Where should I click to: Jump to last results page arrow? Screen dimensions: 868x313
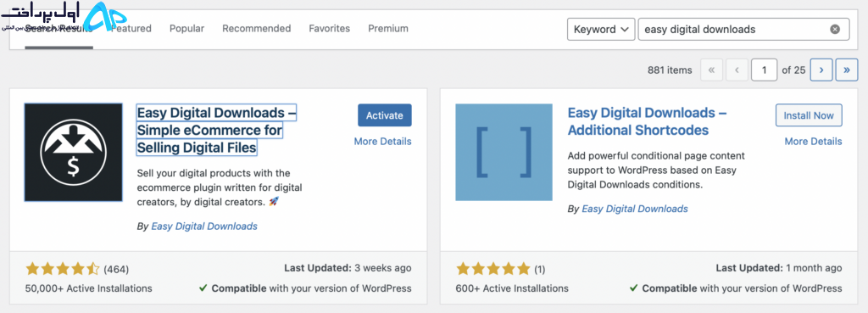pos(847,70)
